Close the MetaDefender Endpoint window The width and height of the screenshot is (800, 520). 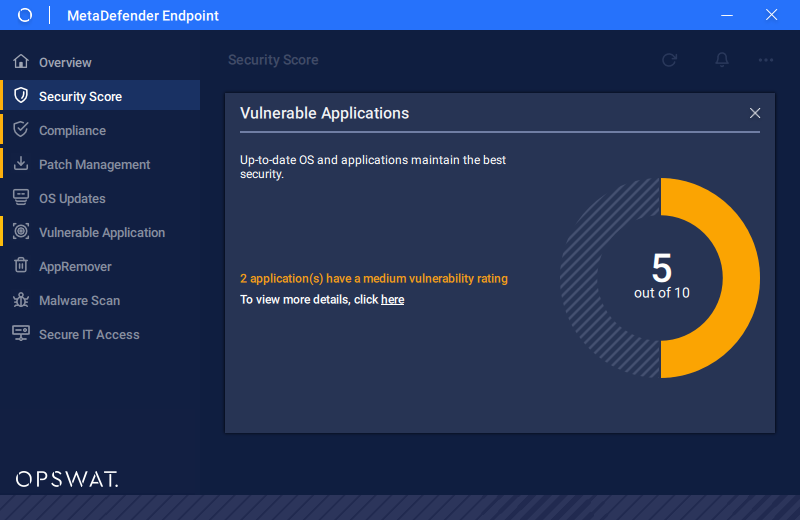tap(771, 15)
